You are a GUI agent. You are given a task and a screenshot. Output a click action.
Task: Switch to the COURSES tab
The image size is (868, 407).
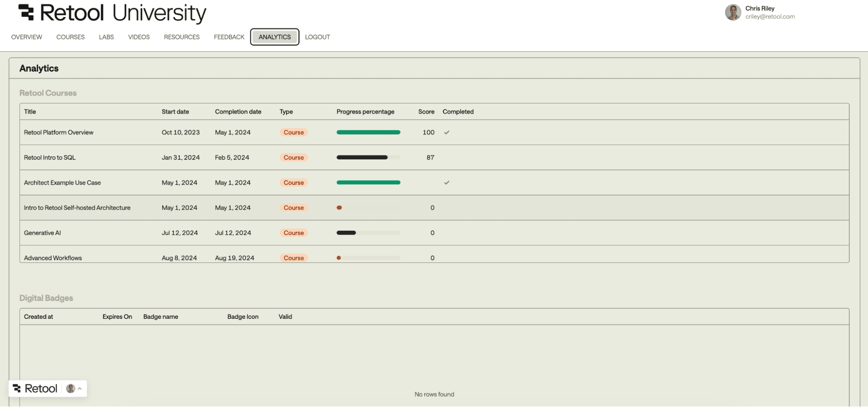(70, 37)
